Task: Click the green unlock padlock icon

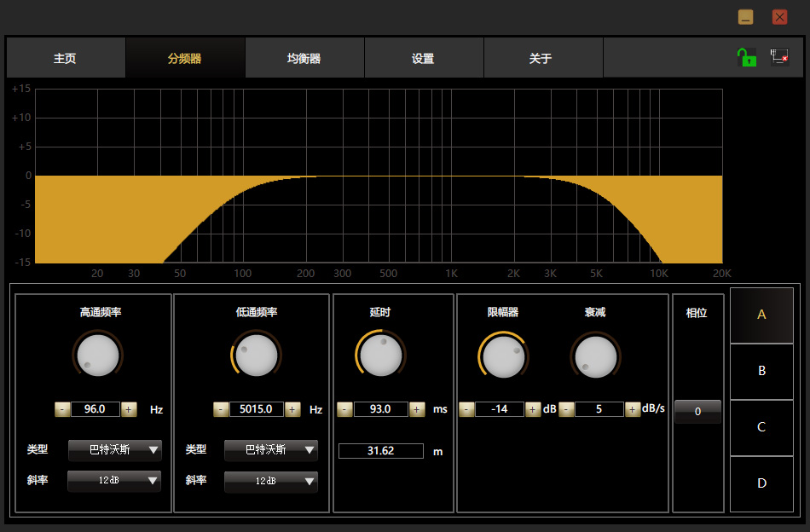Action: click(747, 58)
